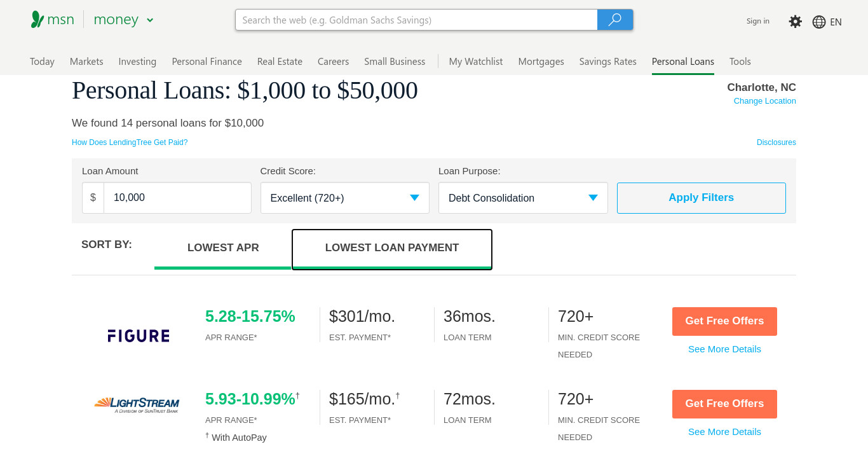Click the 72mos. loan term
This screenshot has height=463, width=868.
coord(470,399)
